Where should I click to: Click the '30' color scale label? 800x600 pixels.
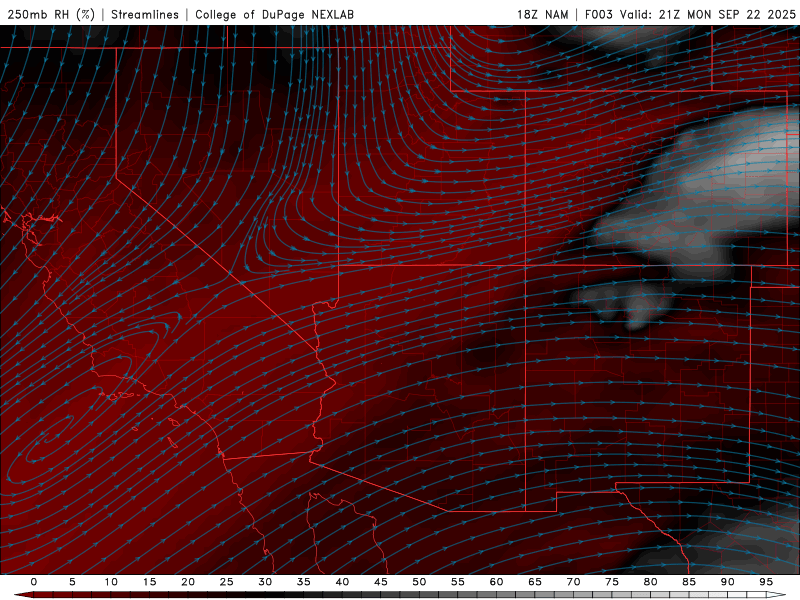(265, 582)
